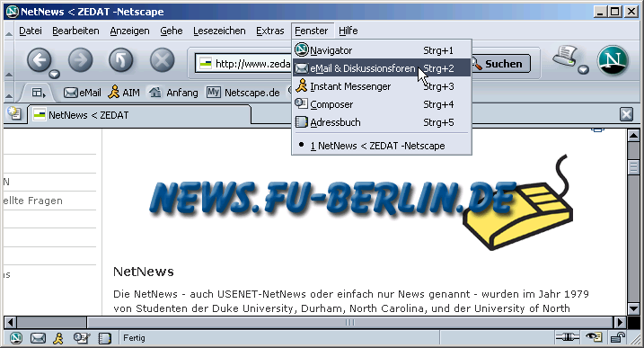Choose Composer from the Fenster menu

(x=382, y=104)
